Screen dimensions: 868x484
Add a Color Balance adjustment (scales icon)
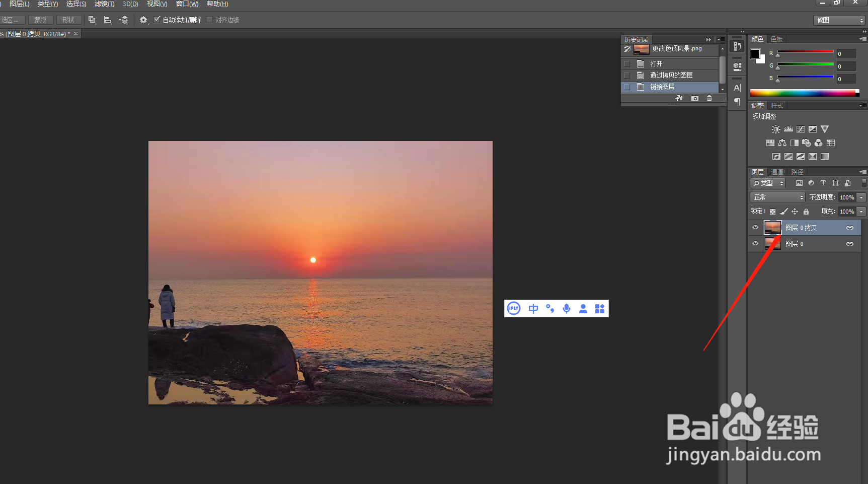782,143
